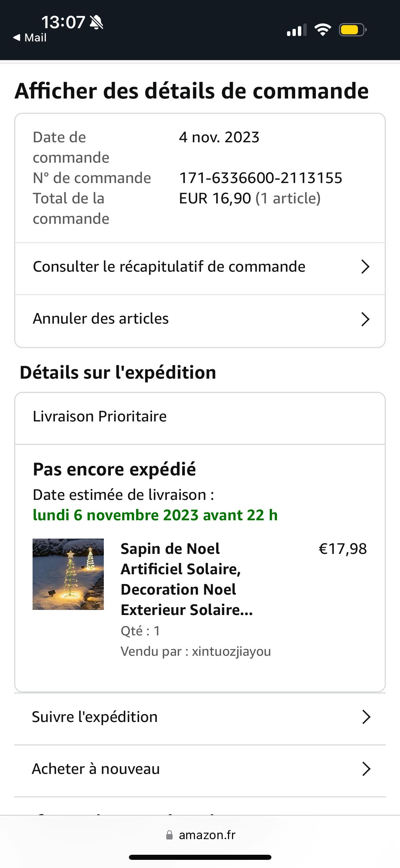Expand the order summary chevron
Viewport: 400px width, 868px height.
pyautogui.click(x=365, y=267)
